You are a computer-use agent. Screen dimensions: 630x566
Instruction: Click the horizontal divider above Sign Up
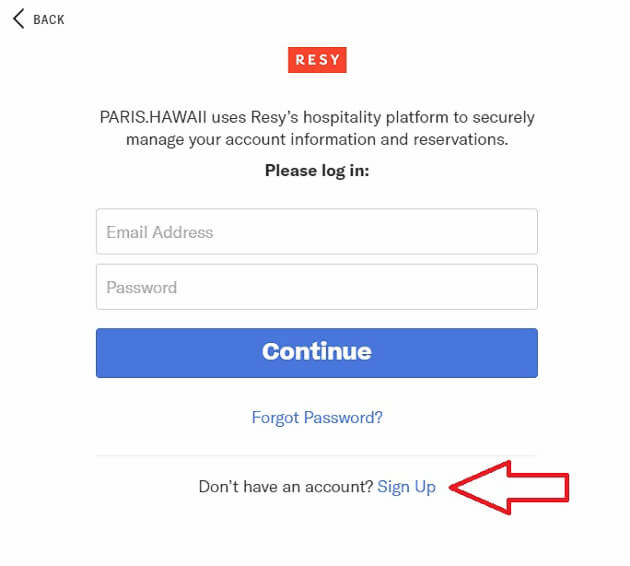coord(317,456)
